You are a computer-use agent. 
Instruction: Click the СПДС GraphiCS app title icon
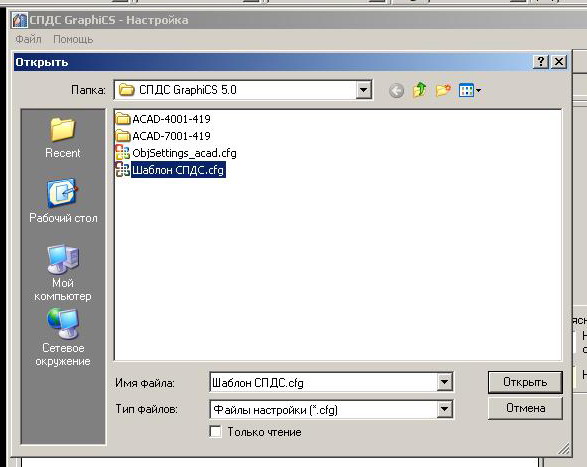click(19, 20)
